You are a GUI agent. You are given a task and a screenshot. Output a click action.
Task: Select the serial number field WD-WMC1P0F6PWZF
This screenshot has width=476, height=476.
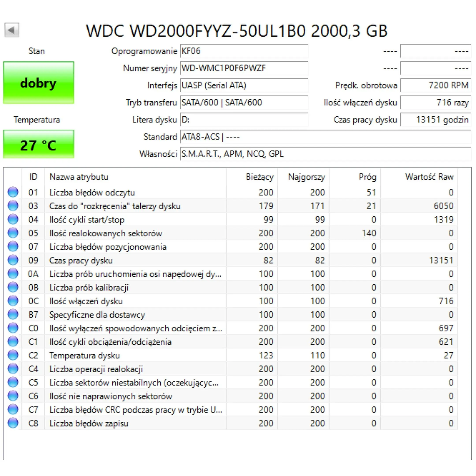point(244,68)
